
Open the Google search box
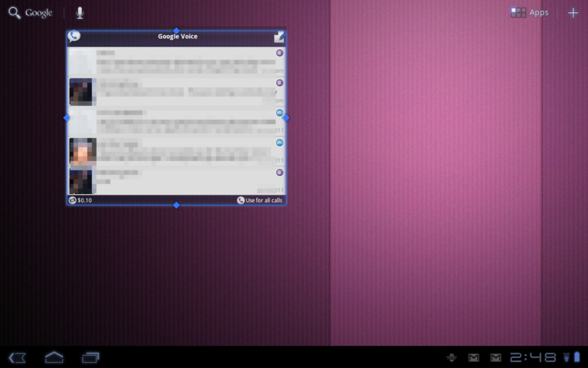click(x=31, y=13)
